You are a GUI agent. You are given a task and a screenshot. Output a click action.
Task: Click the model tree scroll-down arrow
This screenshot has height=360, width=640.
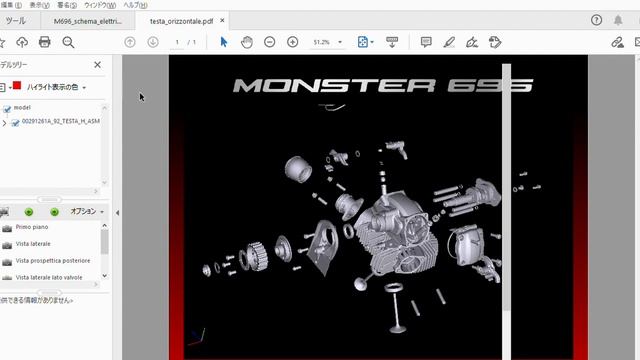(104, 182)
